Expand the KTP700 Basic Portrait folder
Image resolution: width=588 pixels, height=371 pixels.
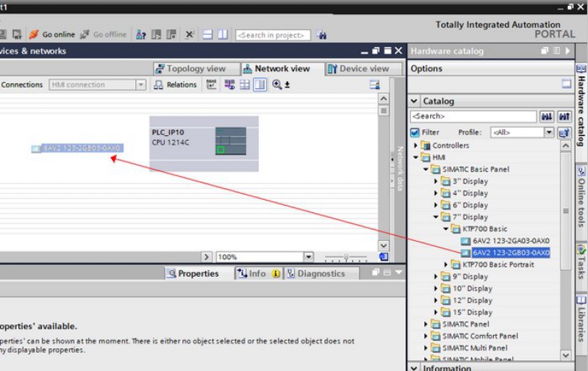pyautogui.click(x=446, y=264)
